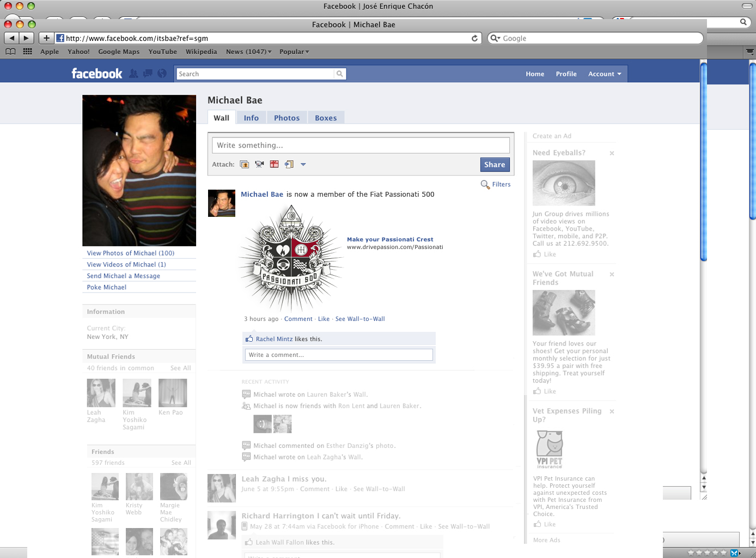Open View Photos of Michael (100) link

131,253
